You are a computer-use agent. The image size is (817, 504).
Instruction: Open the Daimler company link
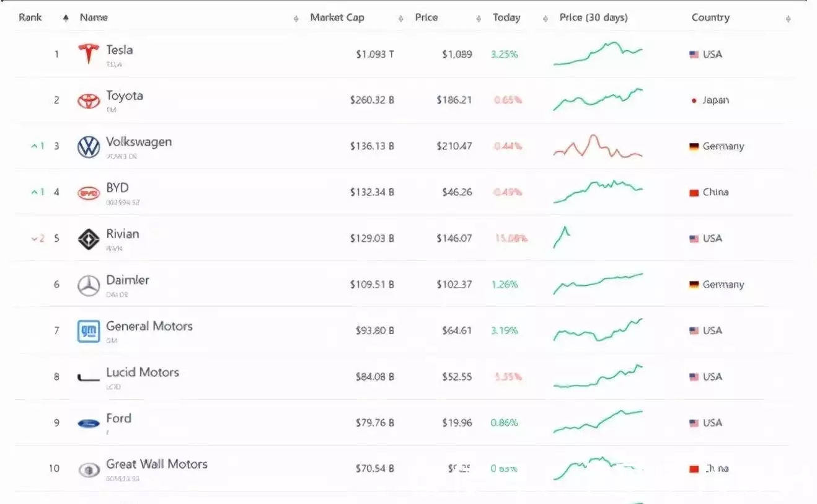pyautogui.click(x=128, y=280)
